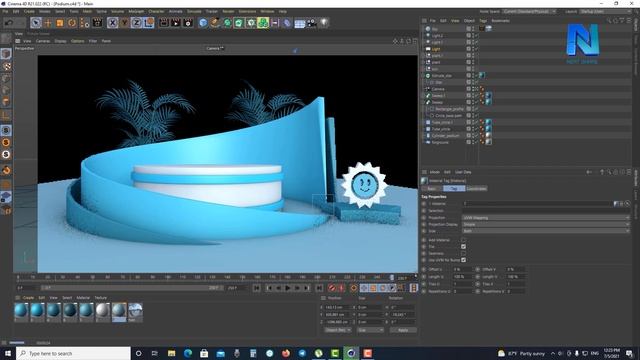640x360 pixels.
Task: Click Render to Picture Viewer icon
Action: pyautogui.click(x=176, y=23)
